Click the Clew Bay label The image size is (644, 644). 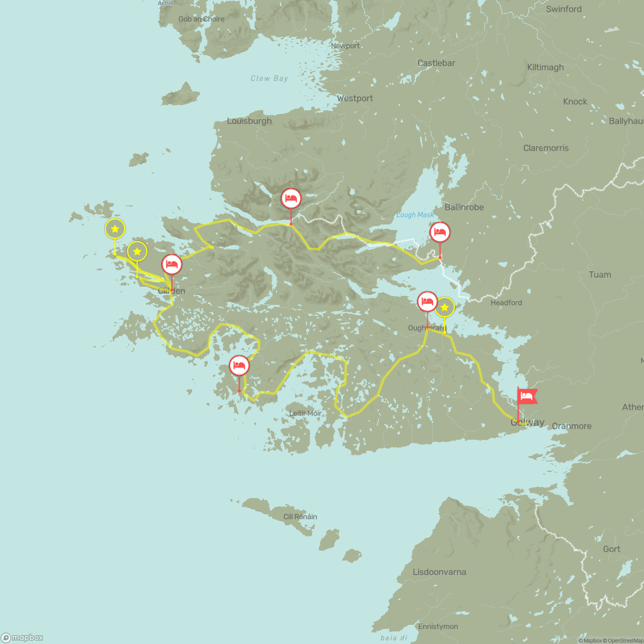pyautogui.click(x=269, y=78)
